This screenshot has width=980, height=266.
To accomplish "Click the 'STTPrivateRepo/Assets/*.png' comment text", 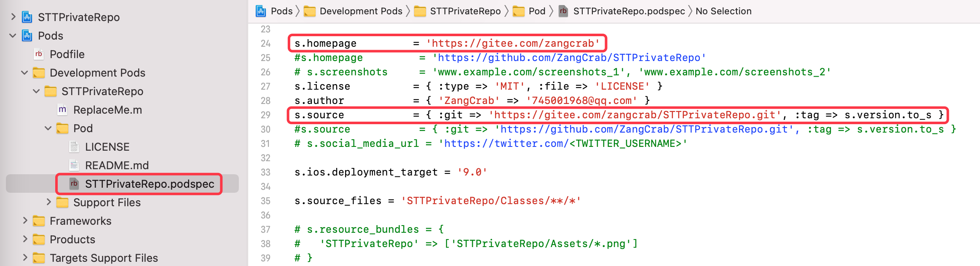I will tap(541, 244).
